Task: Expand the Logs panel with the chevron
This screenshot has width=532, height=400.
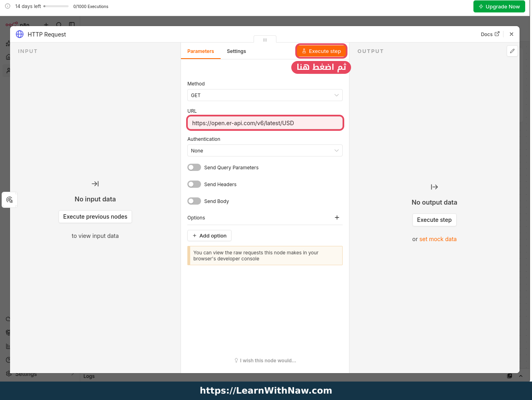Action: [x=521, y=376]
